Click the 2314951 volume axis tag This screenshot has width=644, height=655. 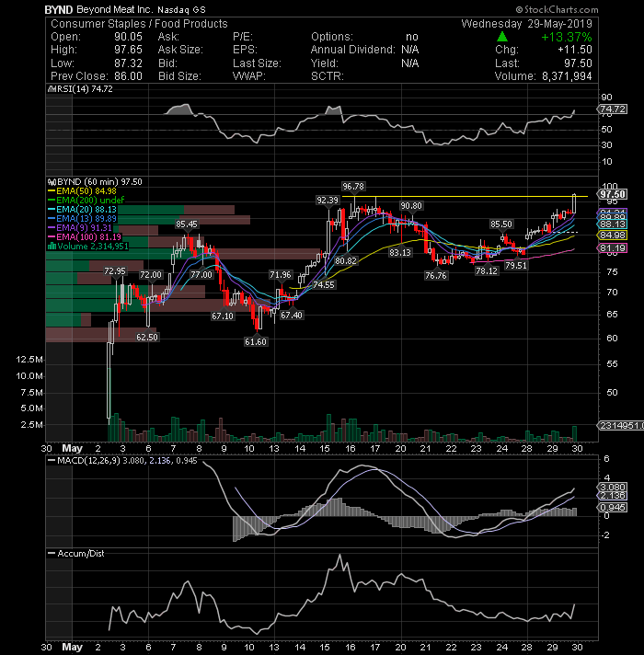[x=621, y=425]
